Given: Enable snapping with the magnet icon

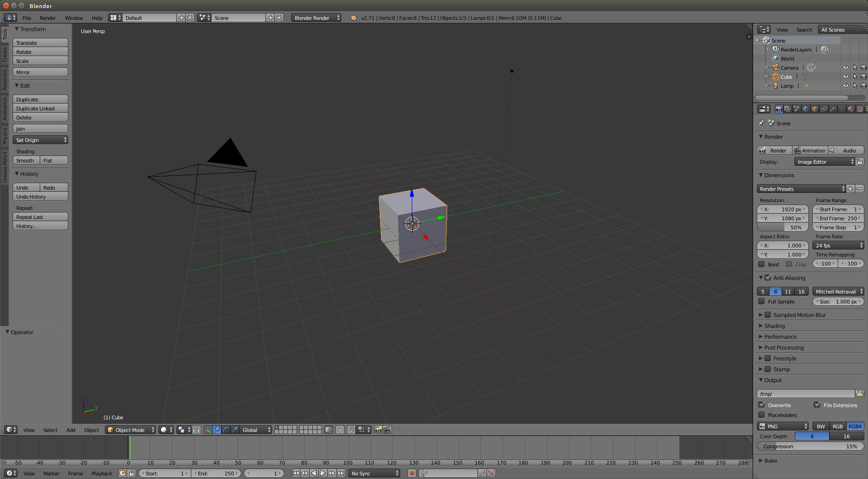Looking at the screenshot, I should (x=352, y=430).
